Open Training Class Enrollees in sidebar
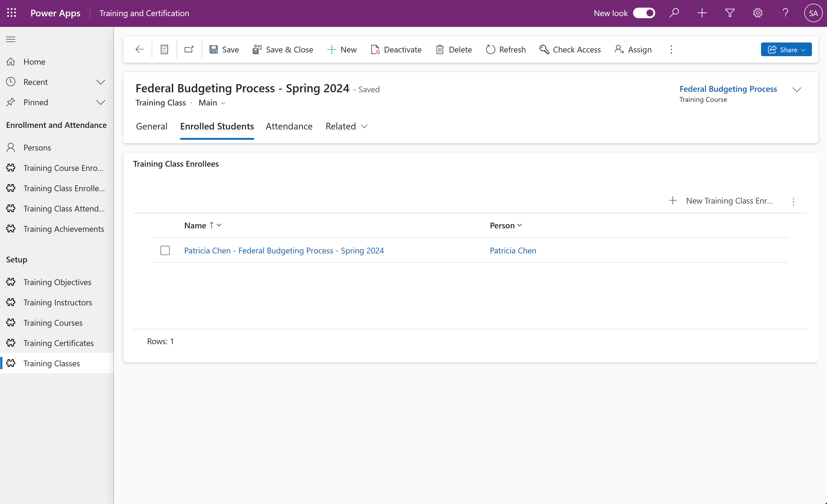Viewport: 827px width, 504px height. click(x=57, y=188)
